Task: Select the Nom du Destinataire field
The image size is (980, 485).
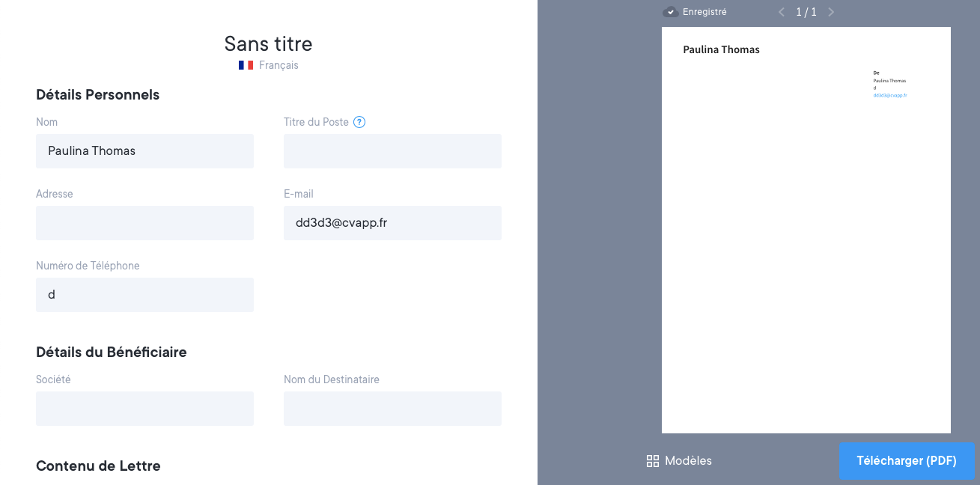Action: (392, 409)
